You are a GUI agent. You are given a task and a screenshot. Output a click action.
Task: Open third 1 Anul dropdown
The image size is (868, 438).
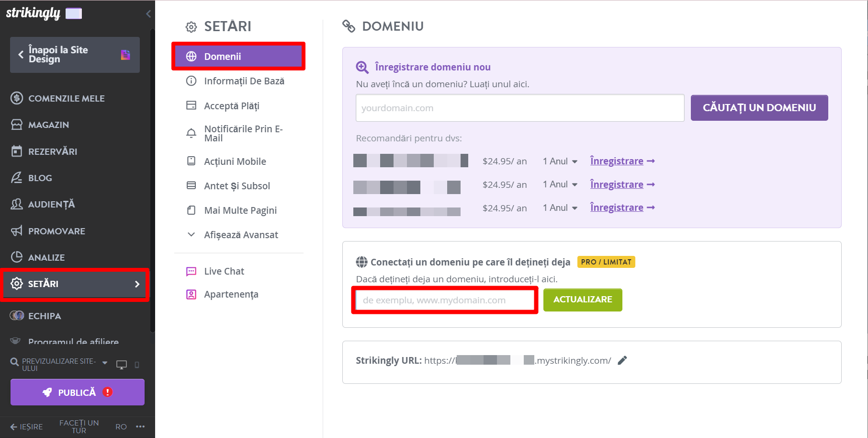pyautogui.click(x=560, y=208)
